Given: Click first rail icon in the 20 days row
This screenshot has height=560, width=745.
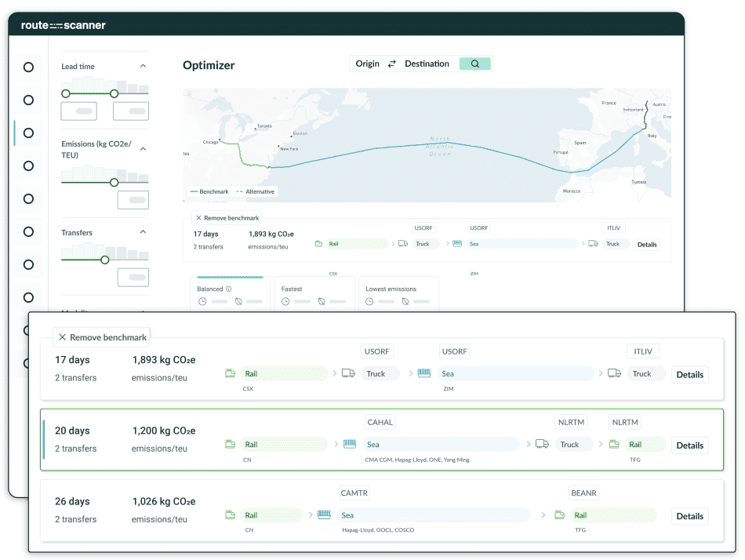Looking at the screenshot, I should pos(230,445).
